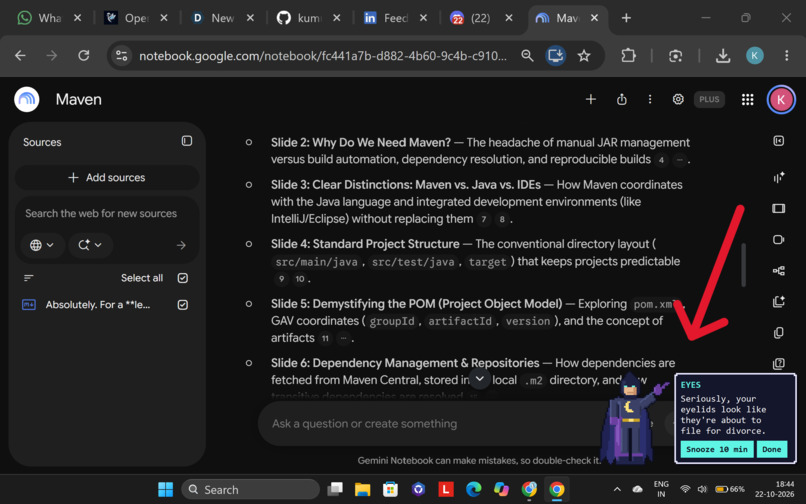Open the Reports sparkle-document icon

(x=778, y=301)
